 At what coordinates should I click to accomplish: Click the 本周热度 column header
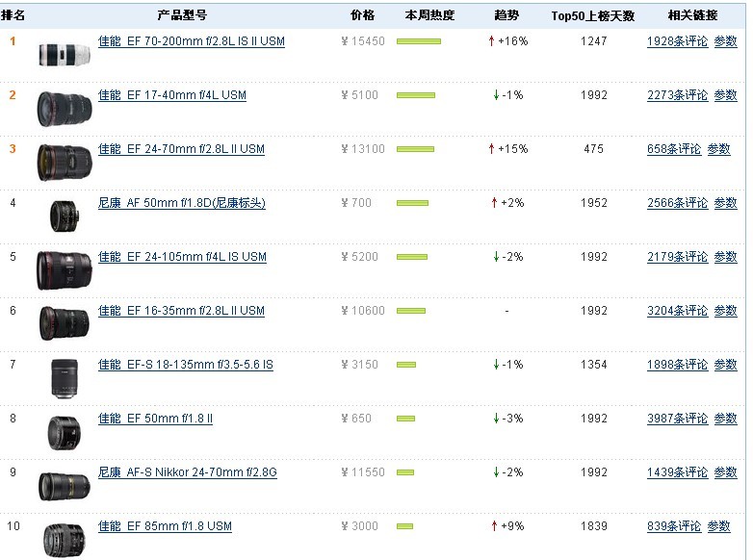click(x=429, y=15)
